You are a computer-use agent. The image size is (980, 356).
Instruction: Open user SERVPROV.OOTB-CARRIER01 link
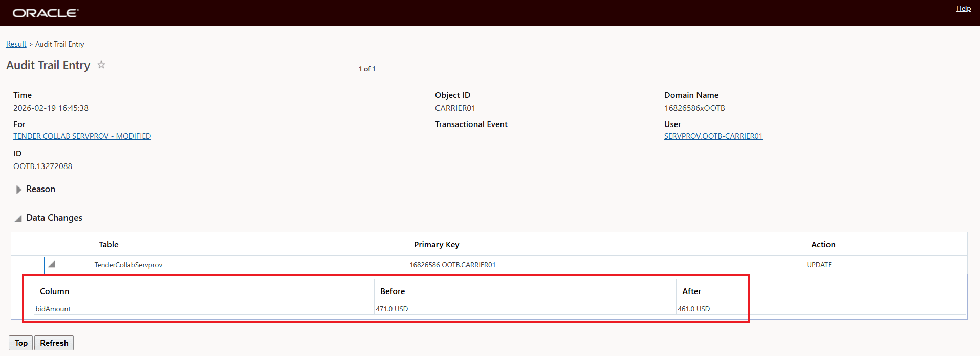(x=713, y=136)
